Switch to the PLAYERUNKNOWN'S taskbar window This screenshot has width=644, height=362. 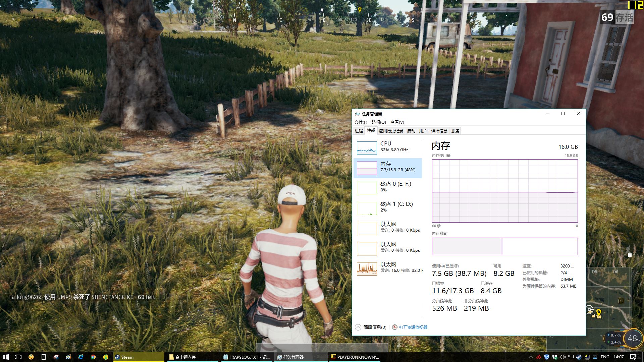[x=355, y=357]
